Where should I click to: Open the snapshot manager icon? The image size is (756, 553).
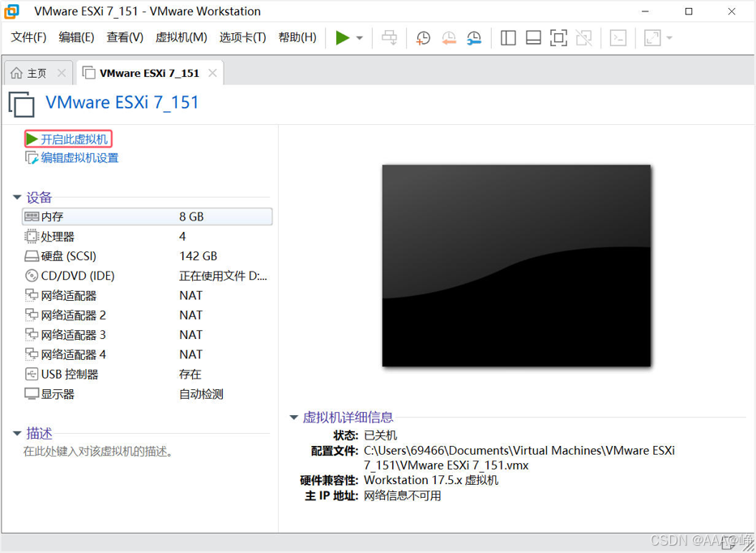(474, 38)
